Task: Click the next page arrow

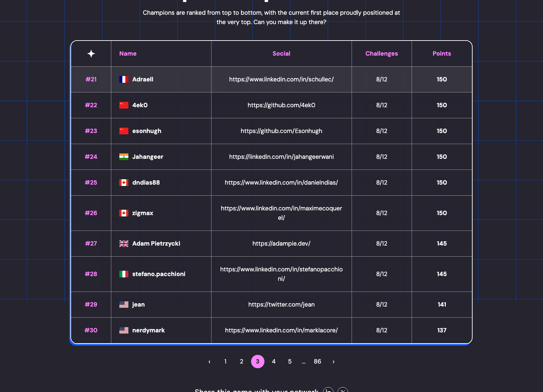Action: (x=334, y=362)
